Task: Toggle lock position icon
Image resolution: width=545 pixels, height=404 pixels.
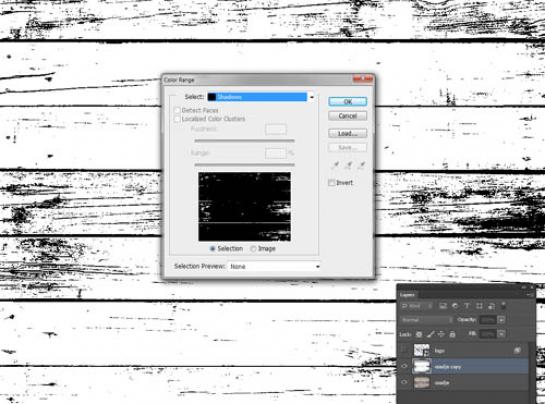Action: (x=441, y=334)
